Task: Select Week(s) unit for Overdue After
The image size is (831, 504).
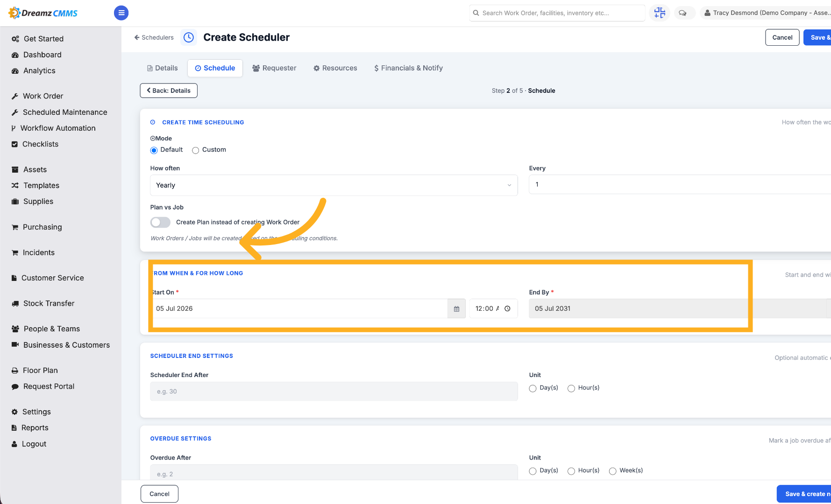Action: [612, 471]
